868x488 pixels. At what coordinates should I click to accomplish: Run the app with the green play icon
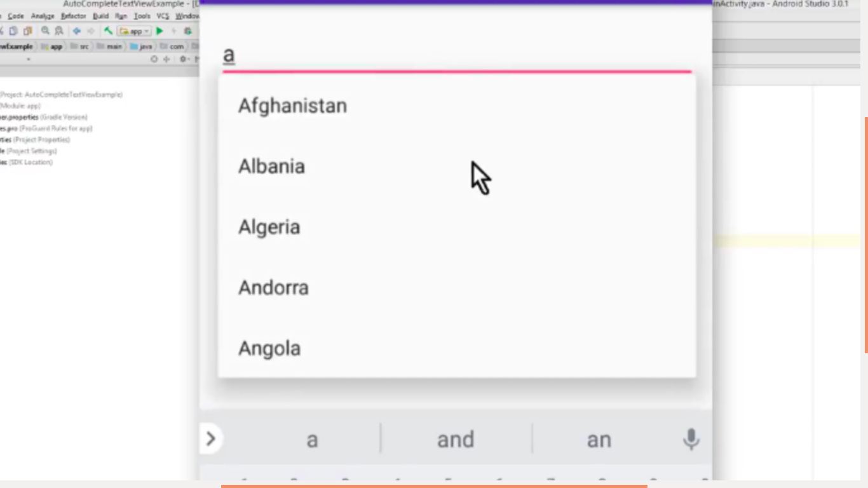point(159,30)
